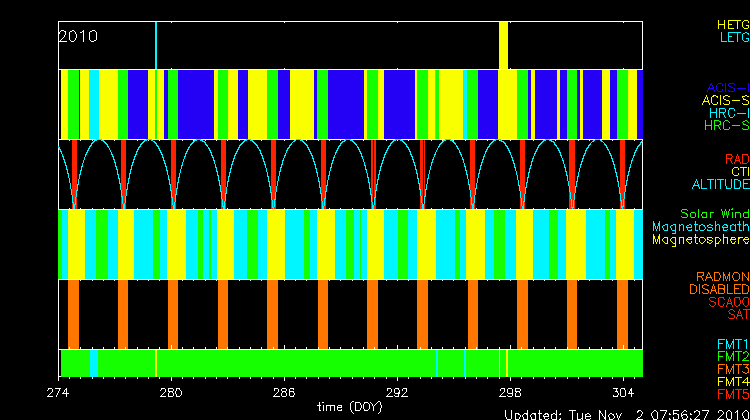Click the 280 tick label on time axis

coord(170,392)
